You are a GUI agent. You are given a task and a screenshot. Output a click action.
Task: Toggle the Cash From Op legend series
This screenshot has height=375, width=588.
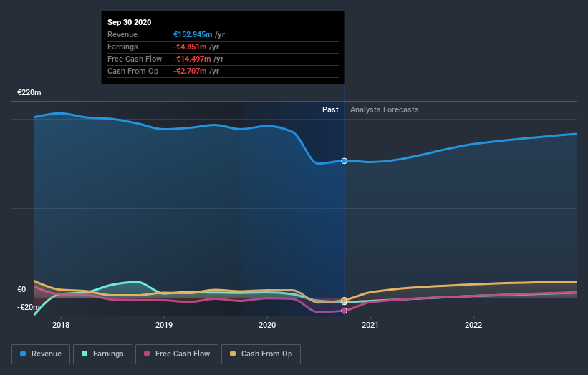261,354
